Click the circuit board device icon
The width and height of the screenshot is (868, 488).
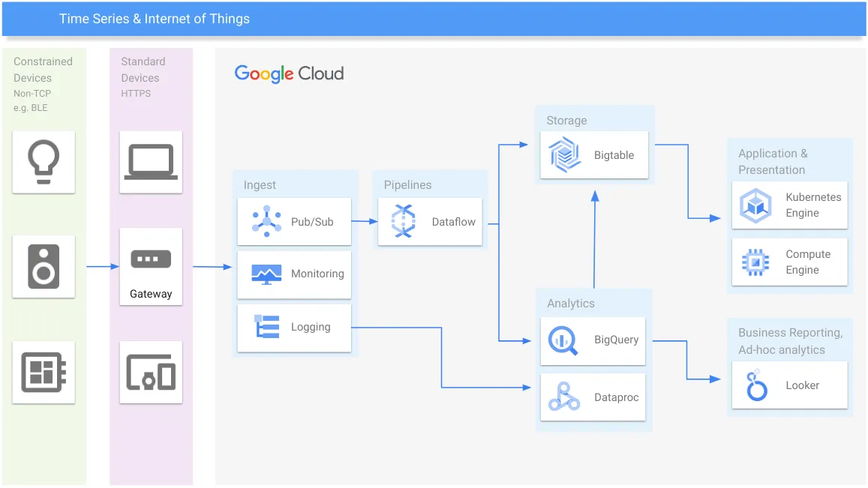pos(44,373)
